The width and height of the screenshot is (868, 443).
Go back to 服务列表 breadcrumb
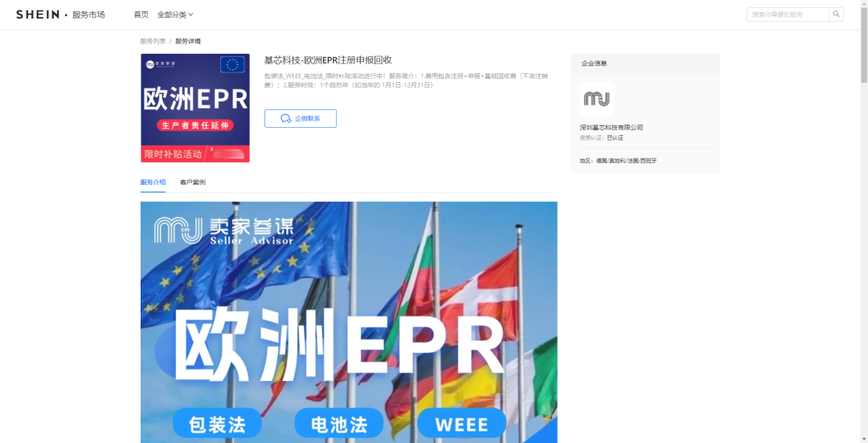coord(153,41)
